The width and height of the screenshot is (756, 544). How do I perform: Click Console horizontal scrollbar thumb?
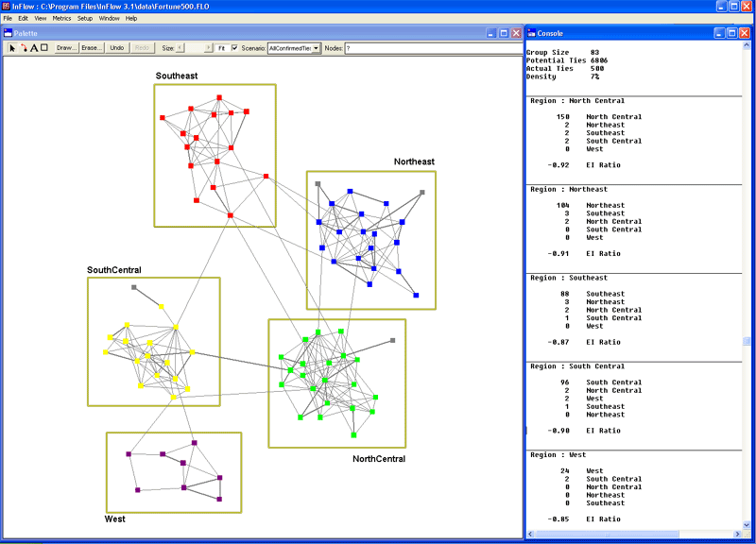607,534
